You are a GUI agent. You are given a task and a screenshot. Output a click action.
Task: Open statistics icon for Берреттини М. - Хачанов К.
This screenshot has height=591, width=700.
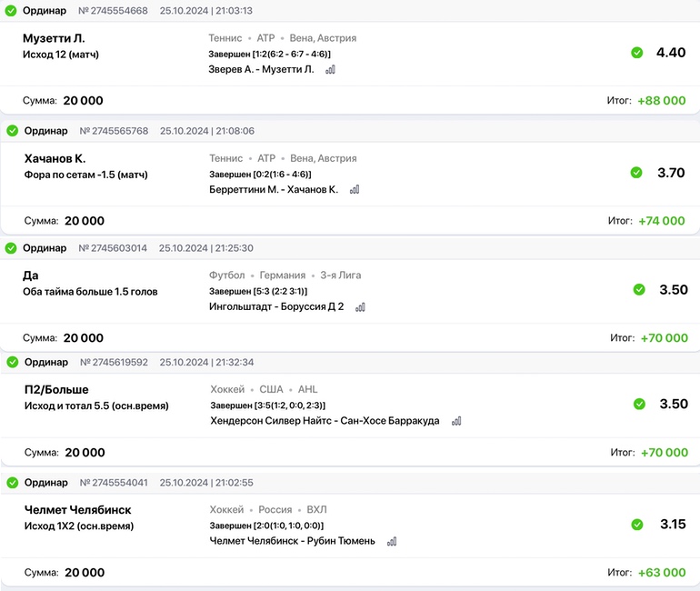coord(355,190)
